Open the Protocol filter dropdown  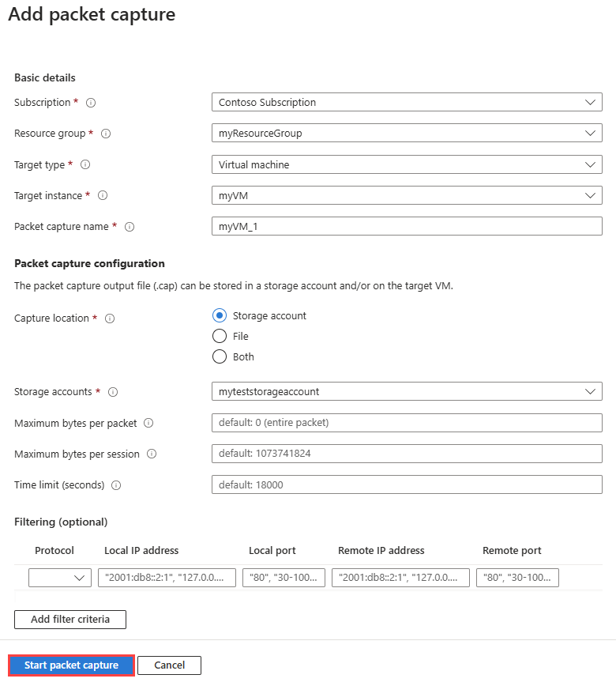coord(60,578)
